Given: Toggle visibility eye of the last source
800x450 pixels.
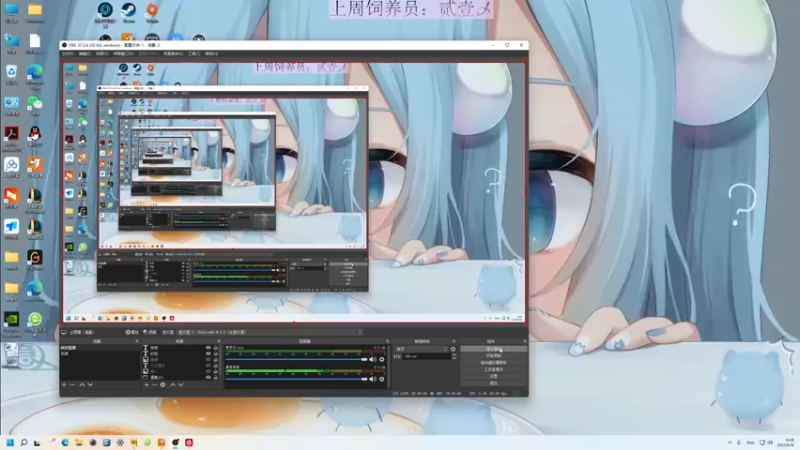Looking at the screenshot, I should [x=208, y=378].
